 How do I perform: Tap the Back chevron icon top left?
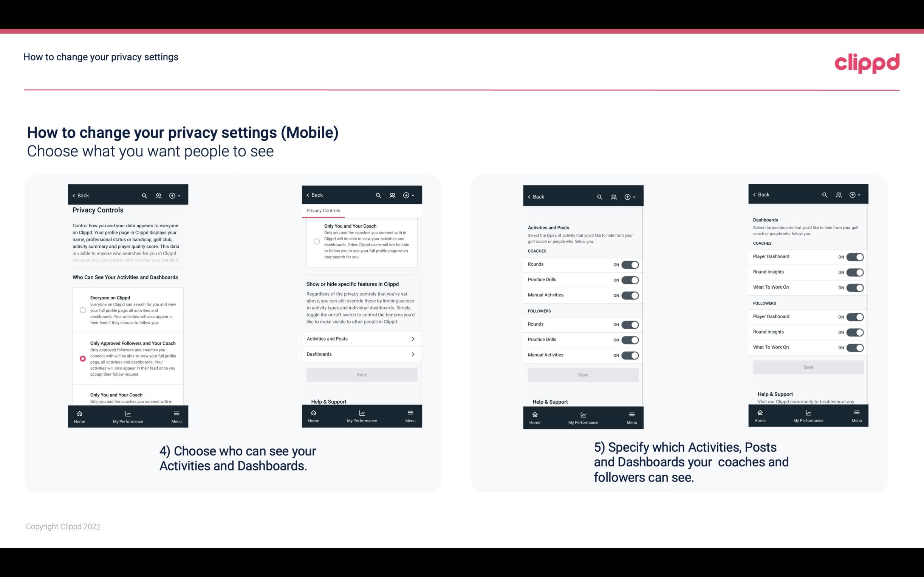pyautogui.click(x=74, y=195)
